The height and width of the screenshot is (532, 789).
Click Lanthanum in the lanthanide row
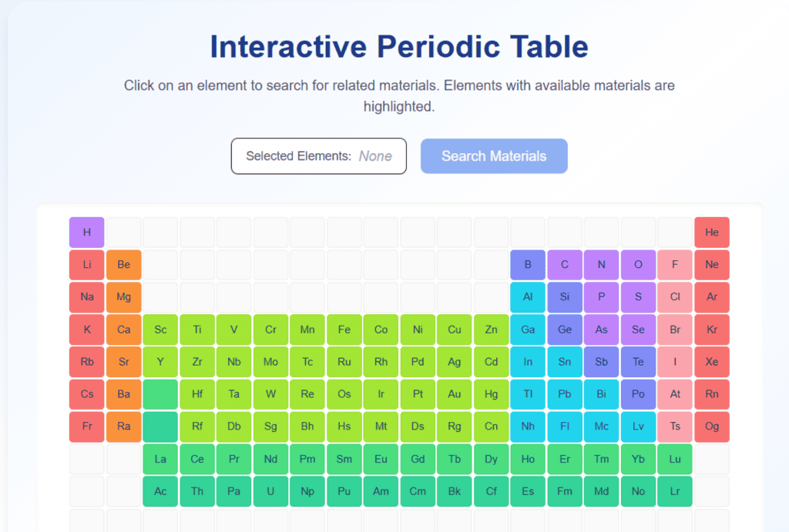(x=160, y=459)
